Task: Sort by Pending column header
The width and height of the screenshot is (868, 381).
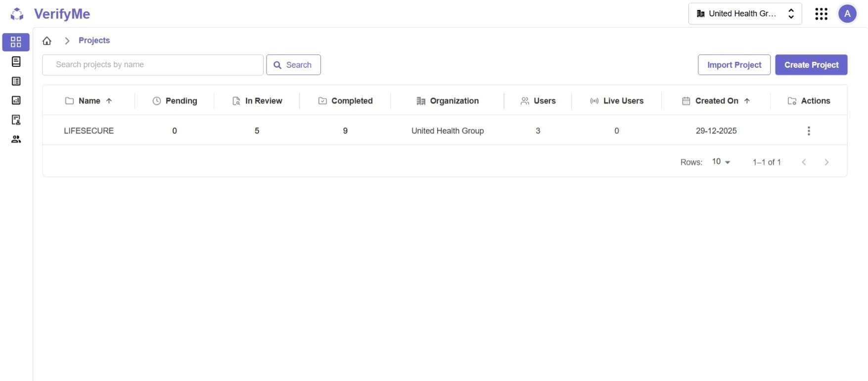Action: pyautogui.click(x=175, y=101)
